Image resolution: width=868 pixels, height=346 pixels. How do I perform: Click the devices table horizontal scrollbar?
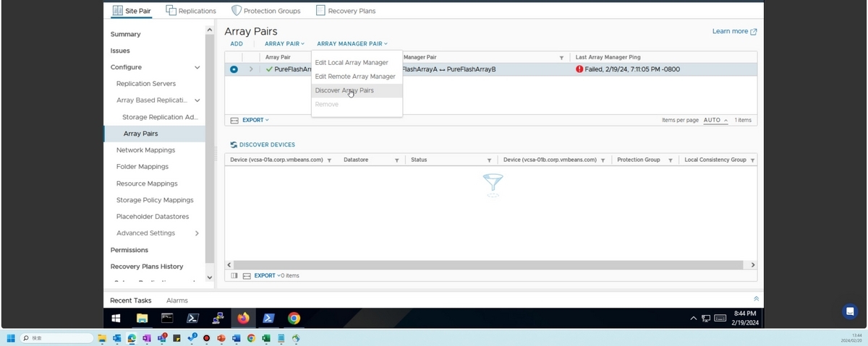point(488,265)
